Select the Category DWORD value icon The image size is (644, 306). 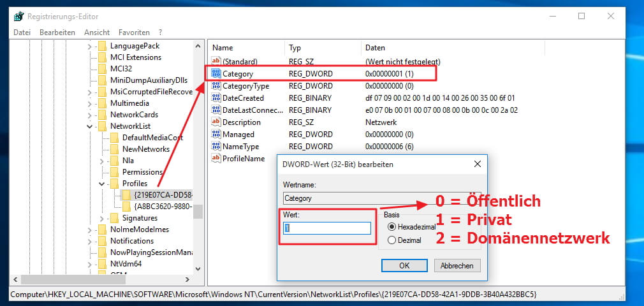(x=216, y=74)
